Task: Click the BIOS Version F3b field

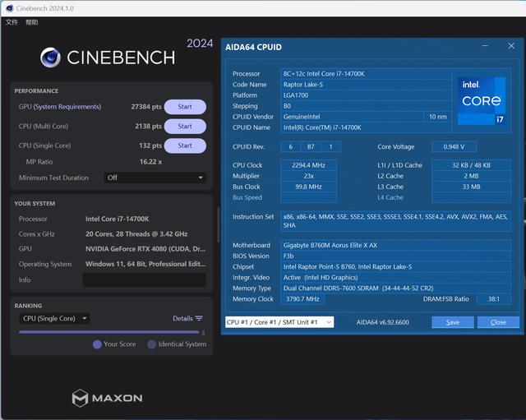Action: click(x=395, y=256)
